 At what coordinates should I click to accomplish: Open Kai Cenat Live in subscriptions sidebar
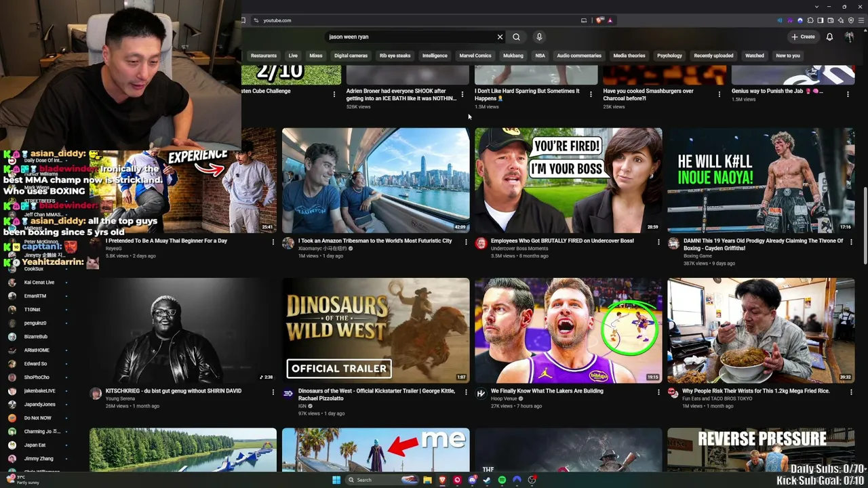tap(39, 283)
